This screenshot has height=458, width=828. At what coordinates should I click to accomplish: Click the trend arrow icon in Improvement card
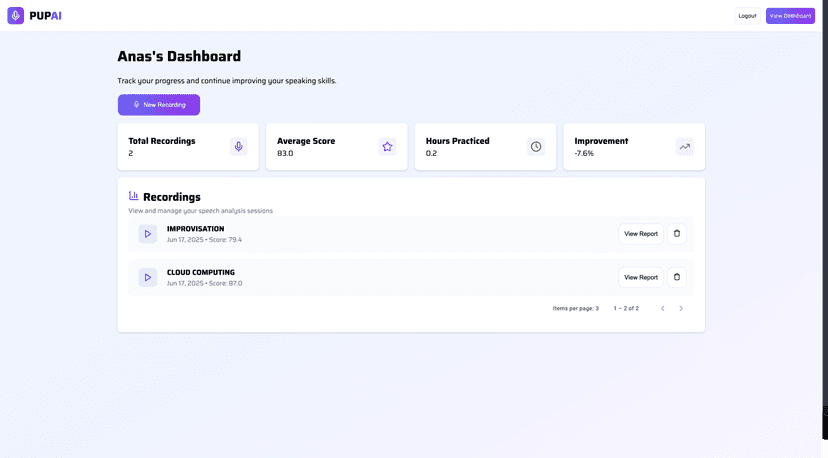(684, 147)
